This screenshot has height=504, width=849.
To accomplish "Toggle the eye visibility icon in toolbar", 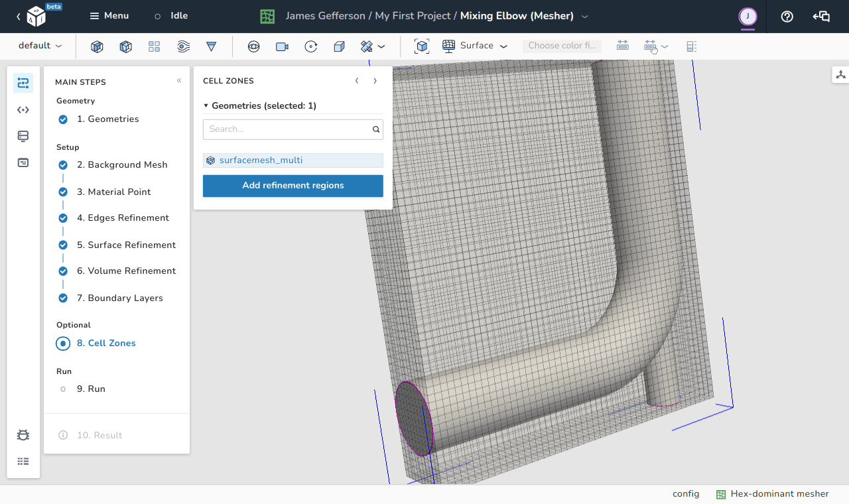I will (x=253, y=46).
